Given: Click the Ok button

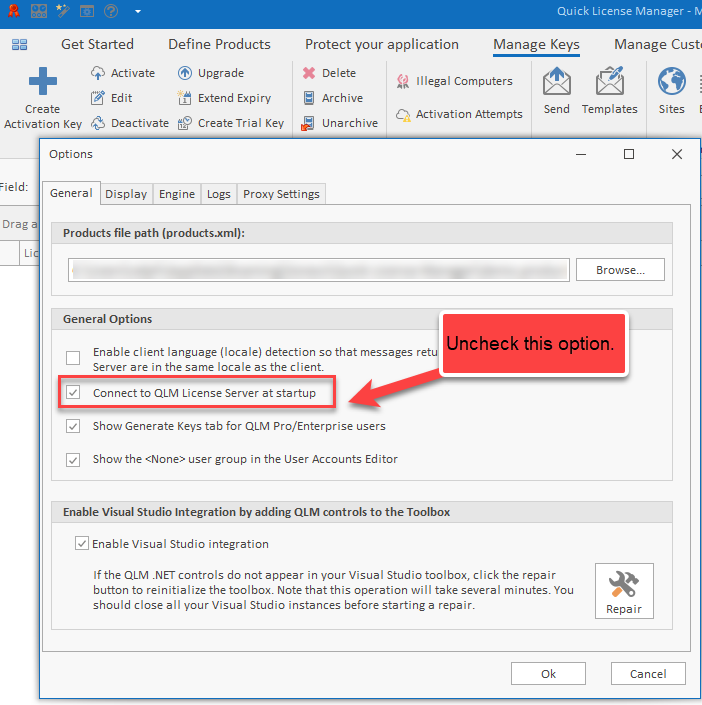Looking at the screenshot, I should click(548, 674).
